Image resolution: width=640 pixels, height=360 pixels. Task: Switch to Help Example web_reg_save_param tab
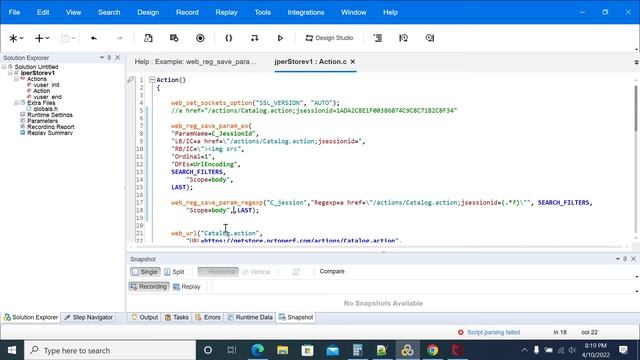pos(195,62)
